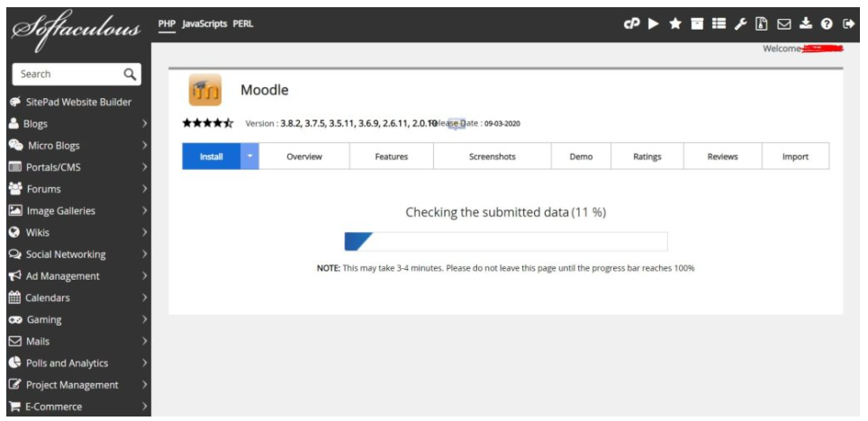Open the cPanel home icon

[631, 23]
